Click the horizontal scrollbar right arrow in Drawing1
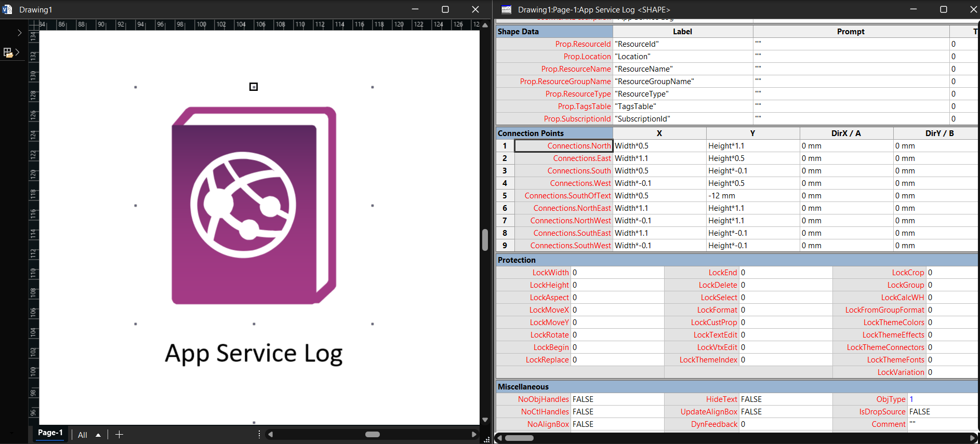 [x=473, y=434]
